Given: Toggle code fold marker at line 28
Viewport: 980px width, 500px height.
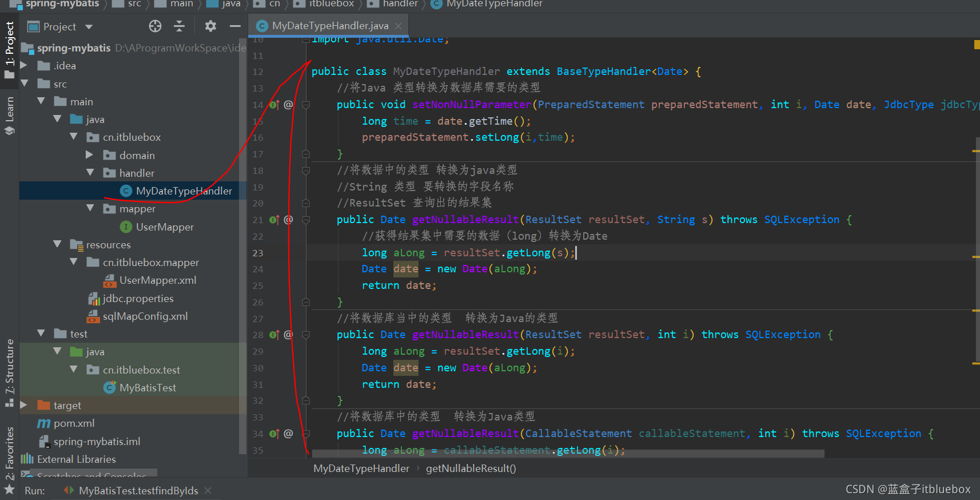Looking at the screenshot, I should pos(306,335).
